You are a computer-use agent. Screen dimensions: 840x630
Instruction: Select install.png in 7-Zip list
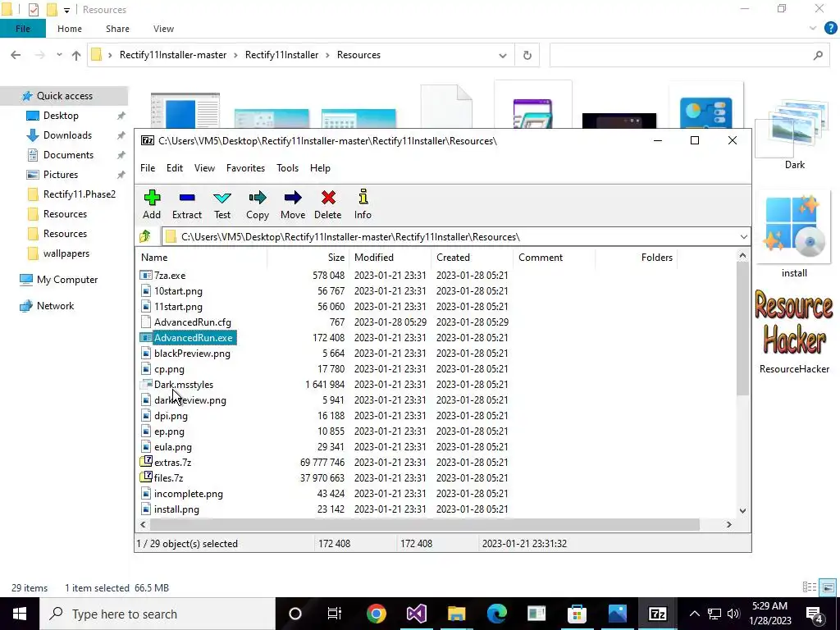(x=177, y=509)
